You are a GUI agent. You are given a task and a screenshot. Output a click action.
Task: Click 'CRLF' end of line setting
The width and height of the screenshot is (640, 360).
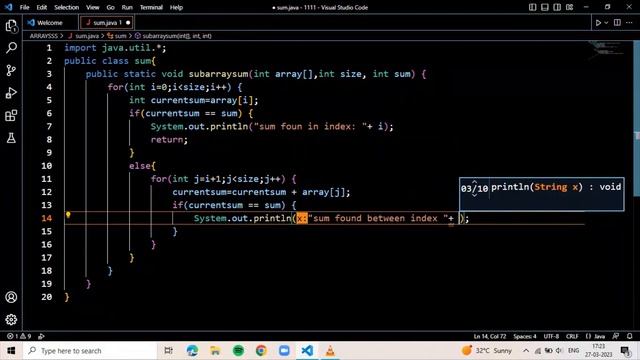pos(572,336)
